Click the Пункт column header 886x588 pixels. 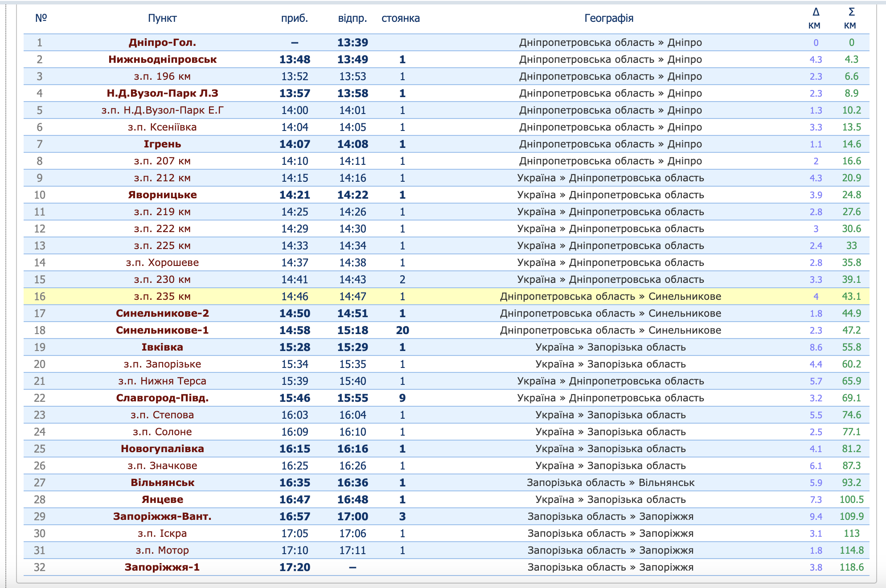pyautogui.click(x=162, y=18)
